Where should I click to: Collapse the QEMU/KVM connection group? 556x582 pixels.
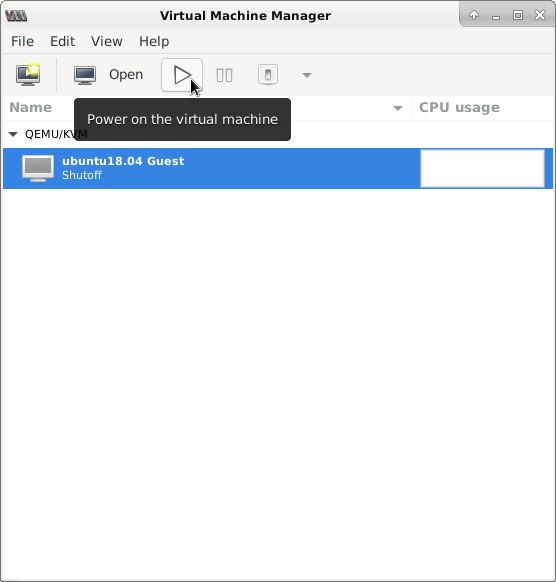[x=13, y=134]
